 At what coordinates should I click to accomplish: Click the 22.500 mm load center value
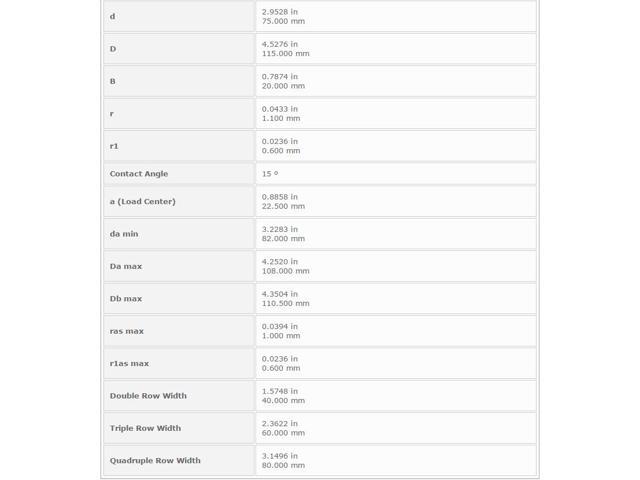click(x=283, y=207)
